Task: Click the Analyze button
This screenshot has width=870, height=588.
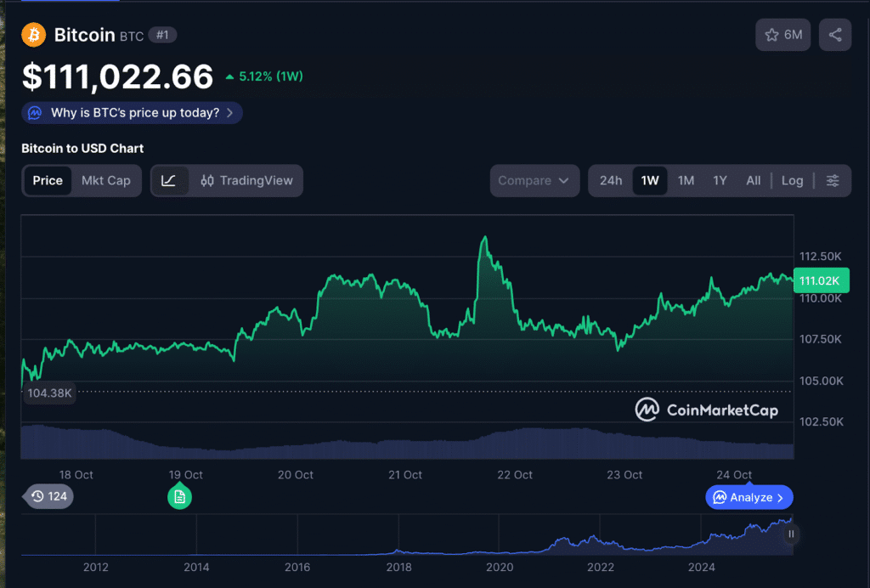Action: click(x=749, y=497)
